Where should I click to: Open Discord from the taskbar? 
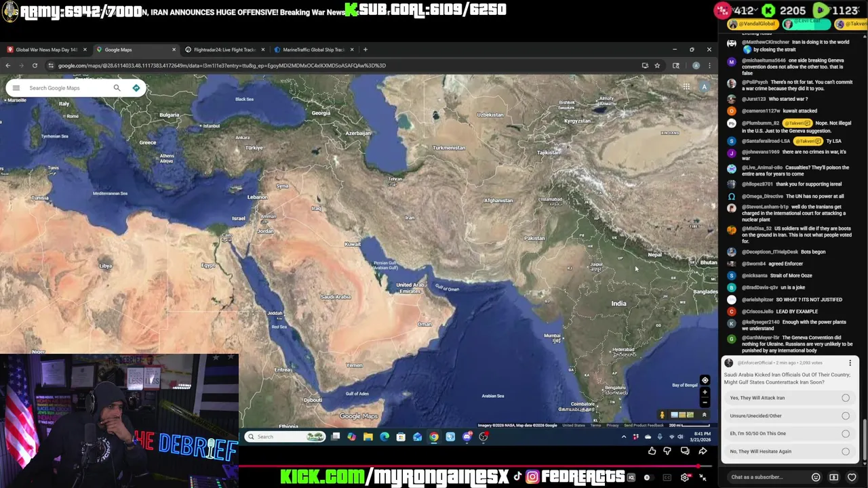(x=467, y=436)
